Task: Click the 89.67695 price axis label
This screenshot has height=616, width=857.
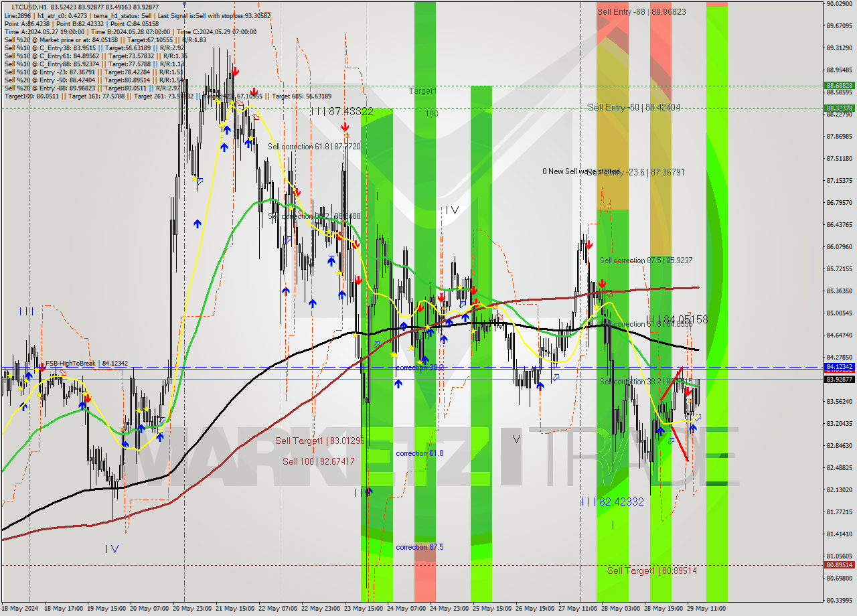Action: pyautogui.click(x=840, y=26)
